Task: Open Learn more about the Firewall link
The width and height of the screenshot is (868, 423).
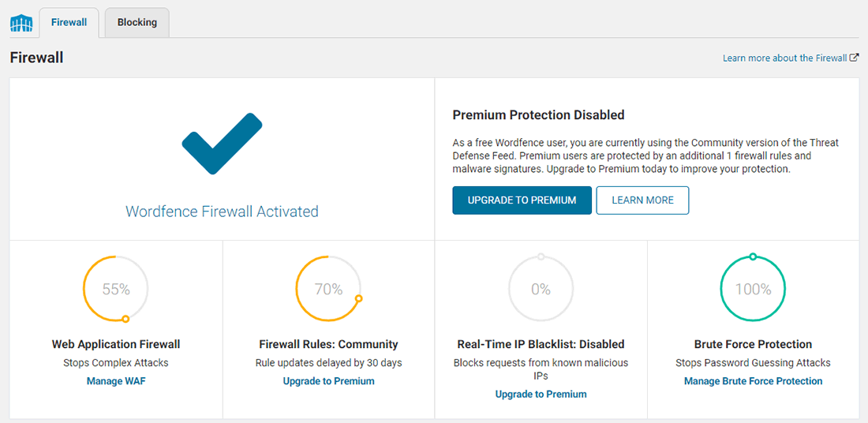Action: (x=784, y=58)
